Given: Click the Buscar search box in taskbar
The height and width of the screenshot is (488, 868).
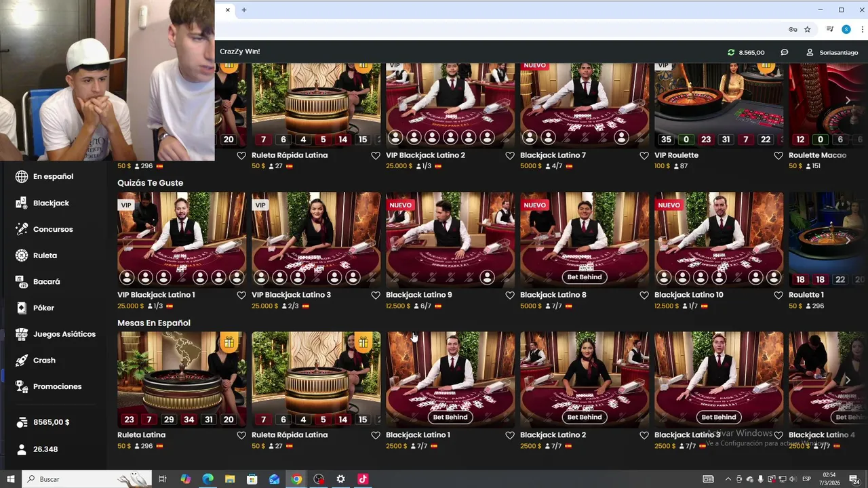Looking at the screenshot, I should 87,479.
